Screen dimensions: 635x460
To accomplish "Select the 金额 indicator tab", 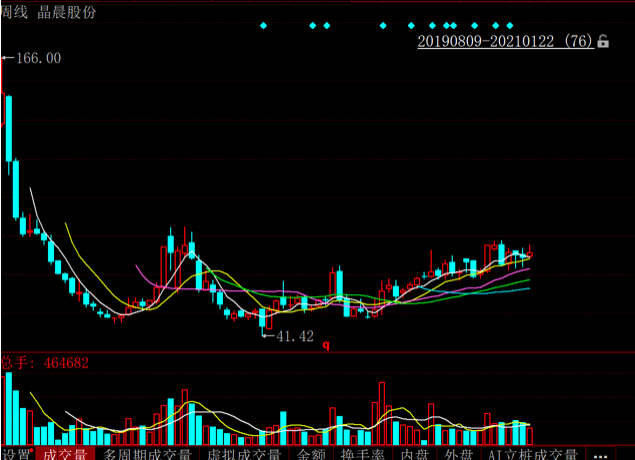I will [x=311, y=454].
